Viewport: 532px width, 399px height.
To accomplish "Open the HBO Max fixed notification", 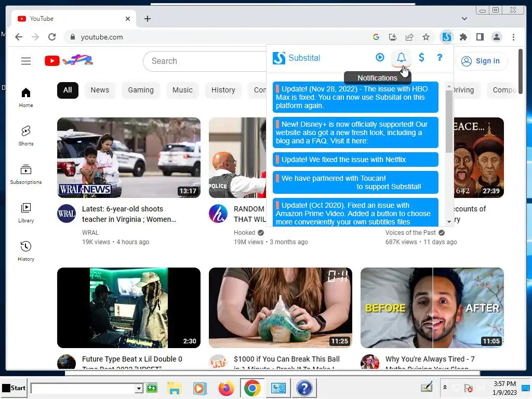I will click(355, 97).
